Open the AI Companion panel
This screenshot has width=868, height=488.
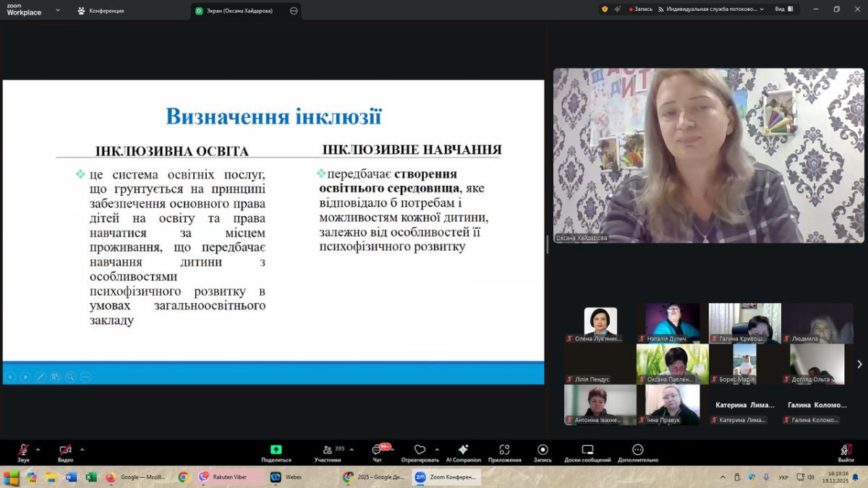coord(463,450)
